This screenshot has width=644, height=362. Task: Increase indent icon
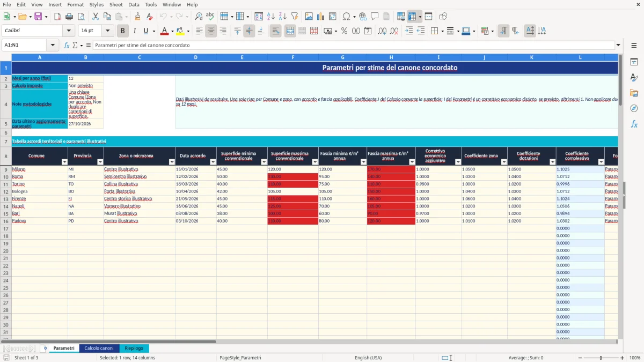click(409, 31)
